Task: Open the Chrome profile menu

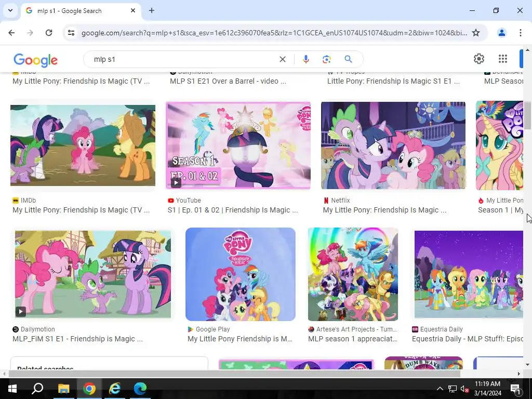Action: coord(501,33)
